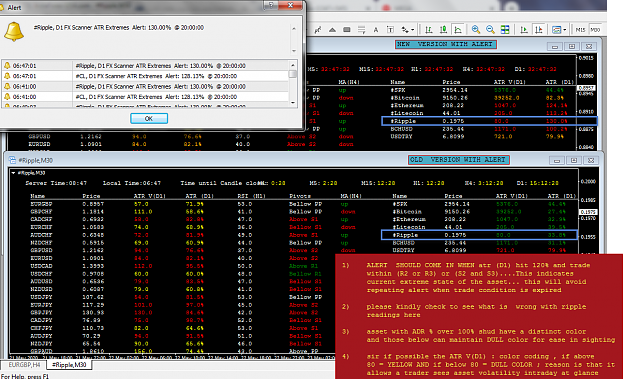This screenshot has width=625, height=379.
Task: Click the zoom out magnifier icon
Action: (x=490, y=30)
